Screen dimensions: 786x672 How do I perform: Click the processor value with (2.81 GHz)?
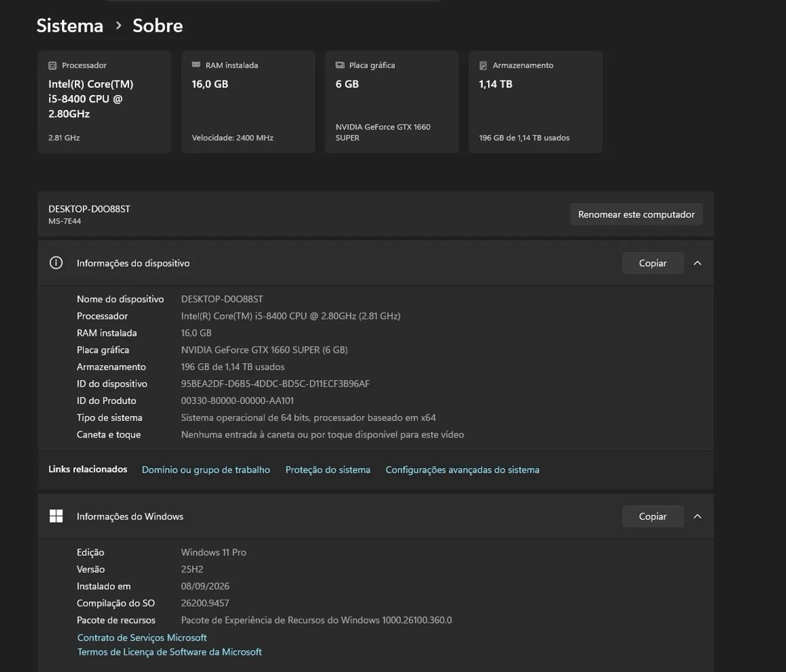pos(290,316)
